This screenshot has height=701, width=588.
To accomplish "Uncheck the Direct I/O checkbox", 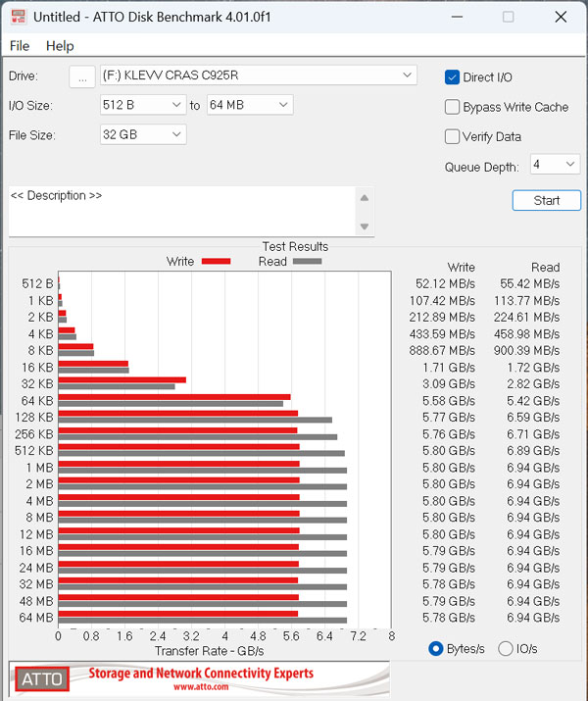I will pyautogui.click(x=453, y=77).
